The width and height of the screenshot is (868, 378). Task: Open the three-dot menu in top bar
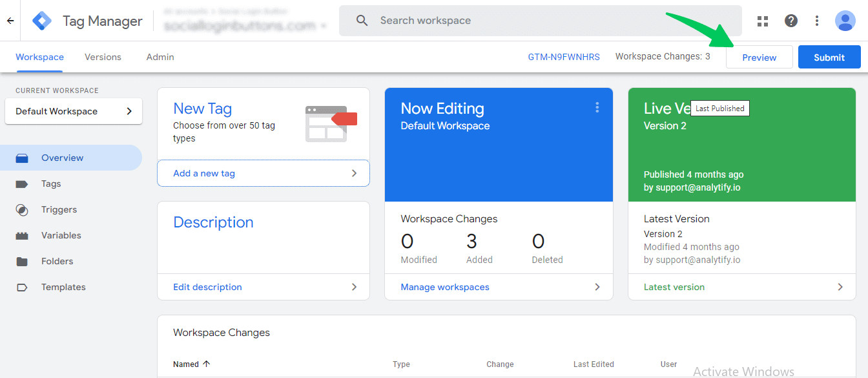(817, 21)
